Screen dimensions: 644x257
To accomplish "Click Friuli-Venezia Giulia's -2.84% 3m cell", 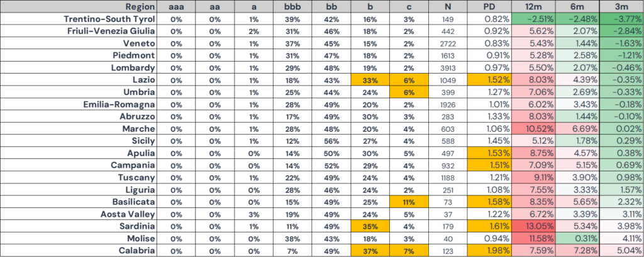I will click(622, 31).
